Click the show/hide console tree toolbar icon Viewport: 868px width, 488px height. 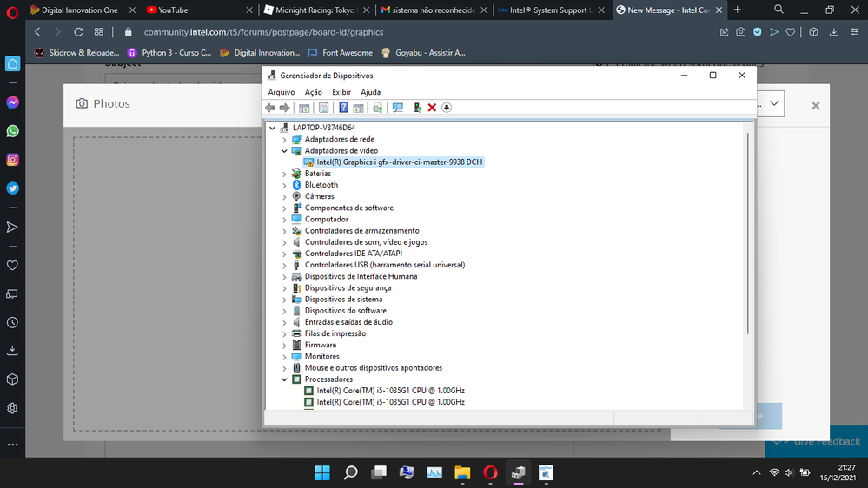[x=304, y=108]
